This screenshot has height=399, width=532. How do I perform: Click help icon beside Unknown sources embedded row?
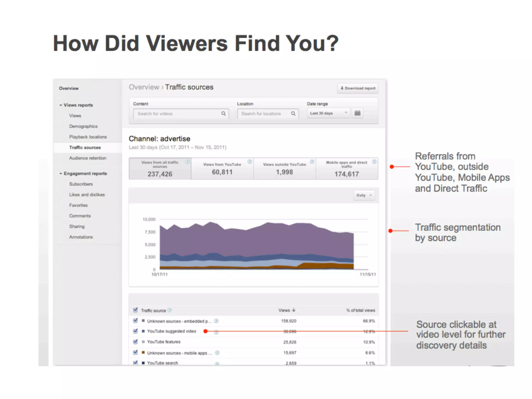click(x=216, y=321)
